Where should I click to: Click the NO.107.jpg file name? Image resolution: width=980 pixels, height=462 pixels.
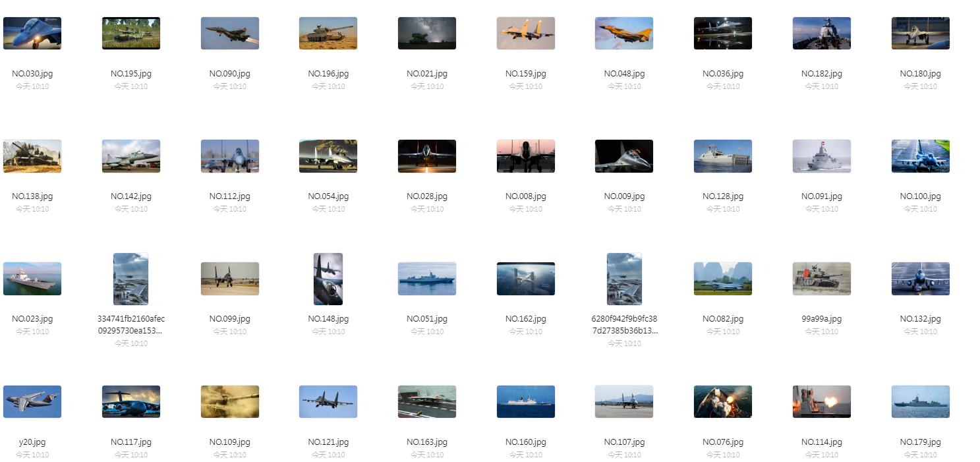click(x=624, y=442)
